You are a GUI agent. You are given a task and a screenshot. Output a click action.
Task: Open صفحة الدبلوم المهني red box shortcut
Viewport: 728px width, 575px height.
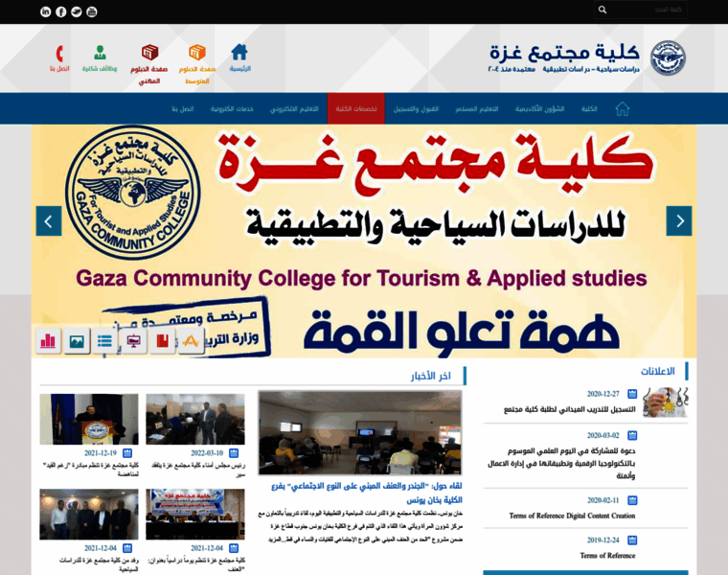pyautogui.click(x=149, y=64)
